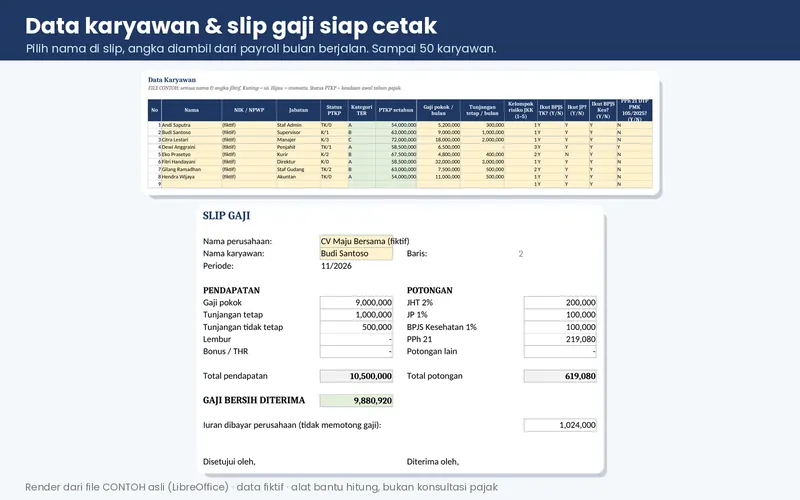Image resolution: width=800 pixels, height=500 pixels.
Task: Select the Diterima oleh signature label
Action: [x=433, y=462]
